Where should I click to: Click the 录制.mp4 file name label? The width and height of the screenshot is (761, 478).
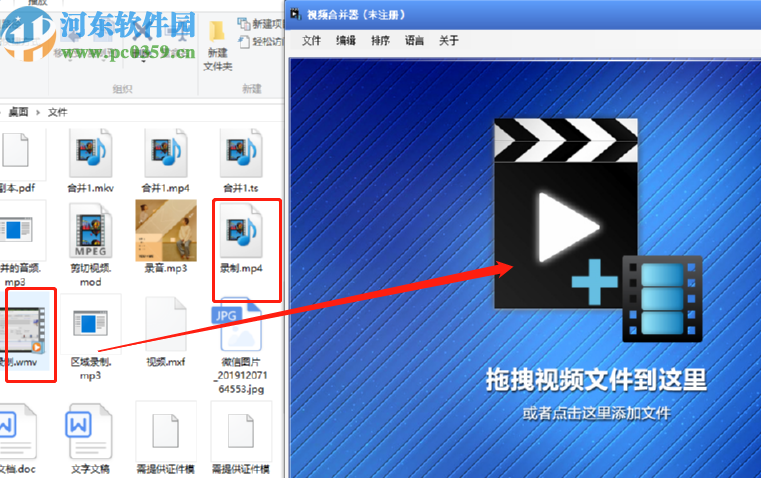pyautogui.click(x=241, y=268)
